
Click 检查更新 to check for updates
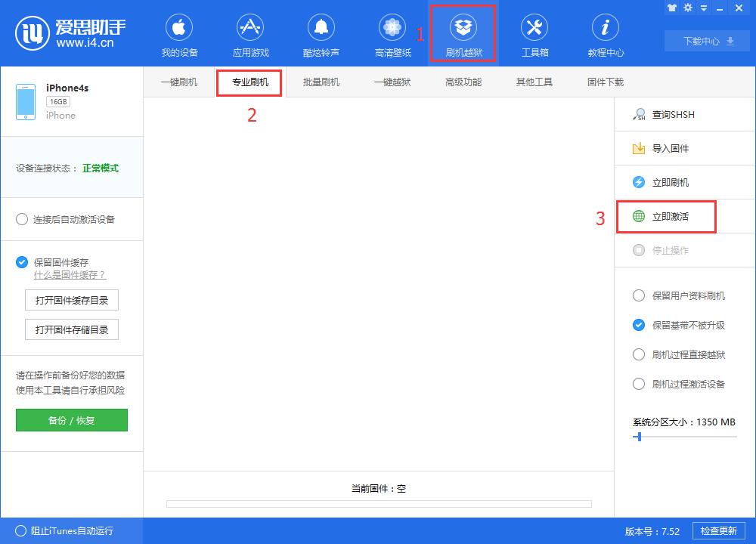[720, 530]
